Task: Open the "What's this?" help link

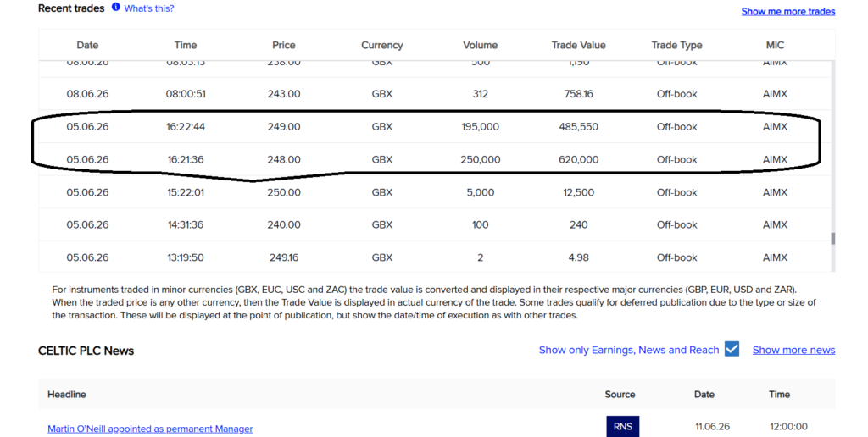Action: pos(149,8)
